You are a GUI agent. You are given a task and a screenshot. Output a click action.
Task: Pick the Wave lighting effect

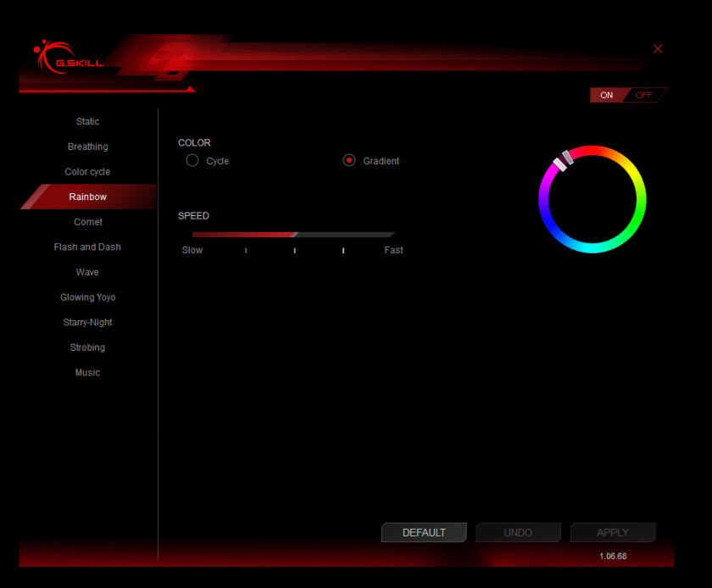(87, 272)
